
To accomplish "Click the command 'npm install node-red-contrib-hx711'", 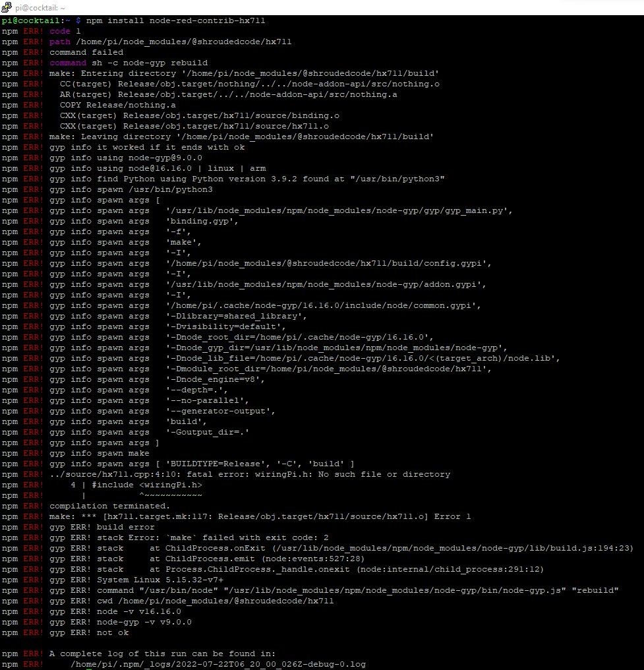I will pos(175,20).
